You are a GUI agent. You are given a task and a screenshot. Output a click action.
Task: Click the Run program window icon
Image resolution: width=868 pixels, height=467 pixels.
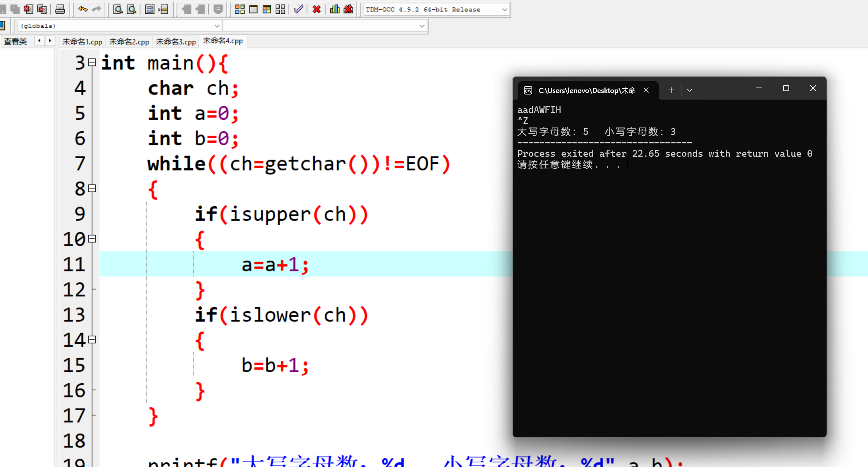click(253, 9)
